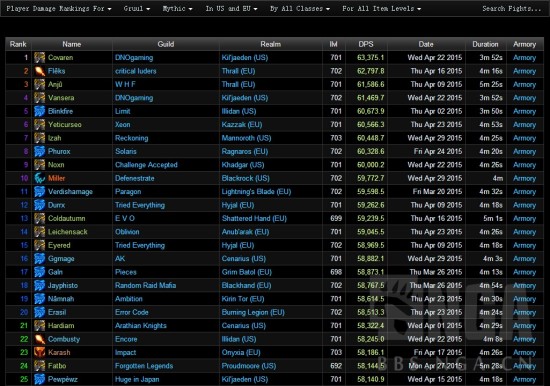Screen dimensions: 550x386
Task: Sort the table by the Duration column header
Action: click(485, 44)
